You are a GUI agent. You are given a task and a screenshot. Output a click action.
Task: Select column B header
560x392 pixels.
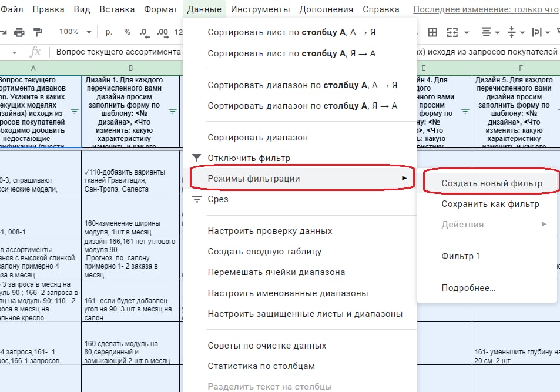[130, 68]
